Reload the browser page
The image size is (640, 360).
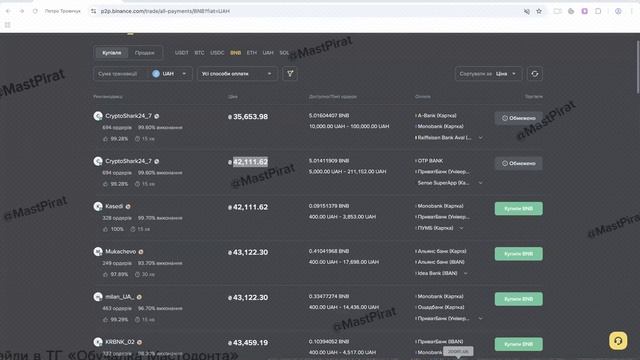(x=35, y=11)
